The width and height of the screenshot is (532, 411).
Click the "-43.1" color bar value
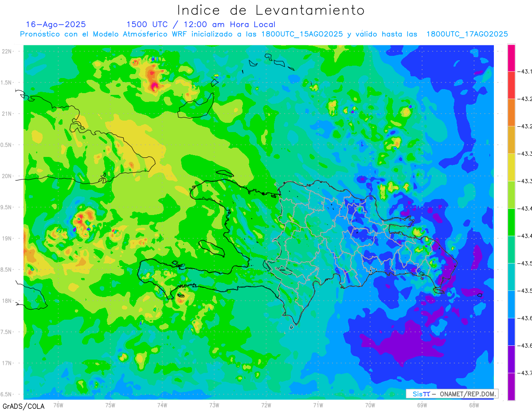pyautogui.click(x=525, y=71)
